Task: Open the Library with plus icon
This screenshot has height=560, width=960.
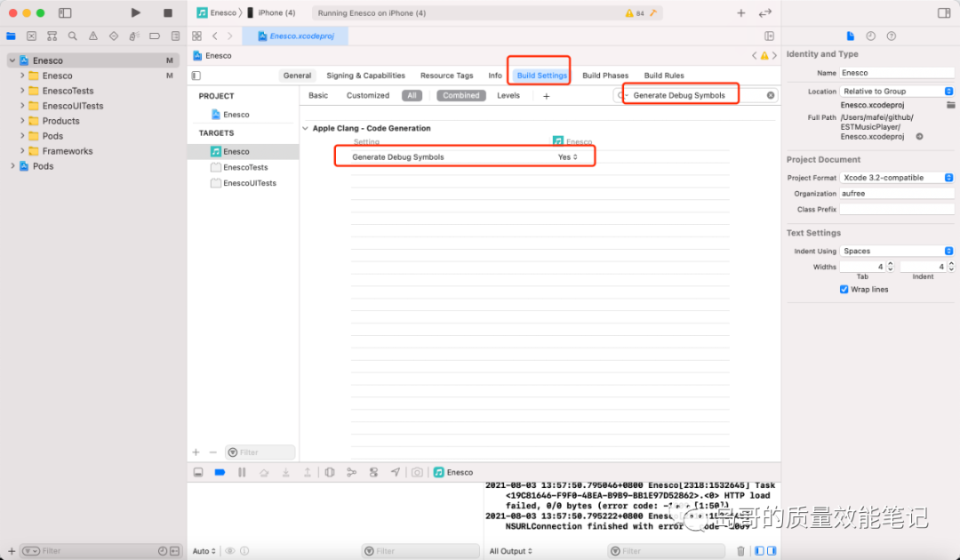Action: point(740,12)
